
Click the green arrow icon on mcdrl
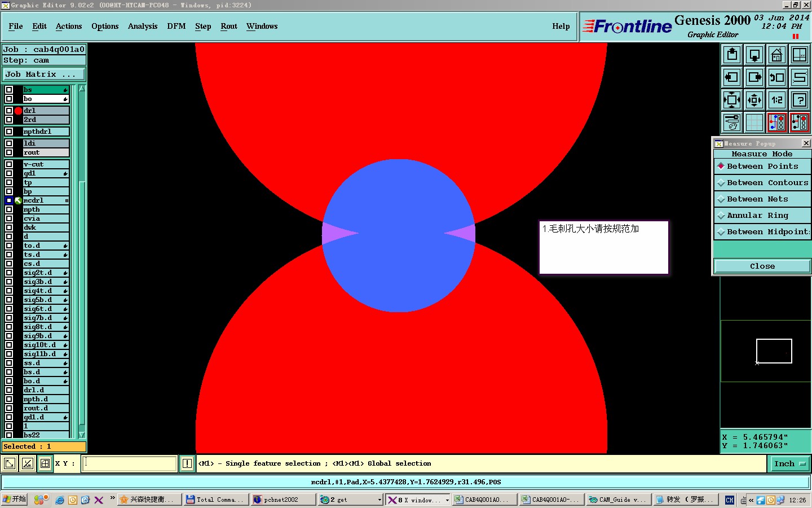(18, 200)
